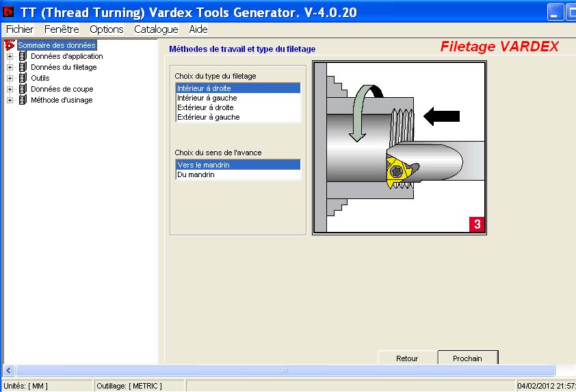Expand the Données d'application tree node
This screenshot has height=392, width=576.
point(10,57)
